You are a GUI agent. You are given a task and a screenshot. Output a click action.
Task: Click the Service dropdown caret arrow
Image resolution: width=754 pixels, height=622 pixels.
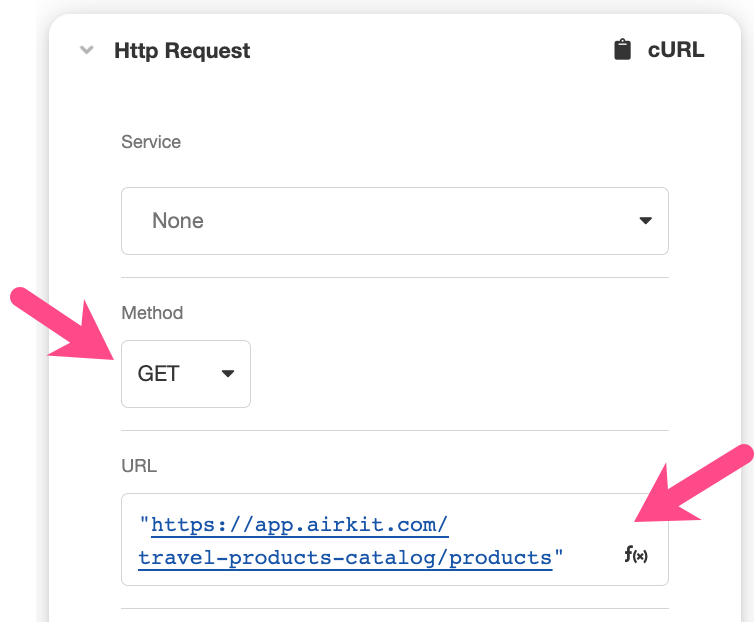645,220
